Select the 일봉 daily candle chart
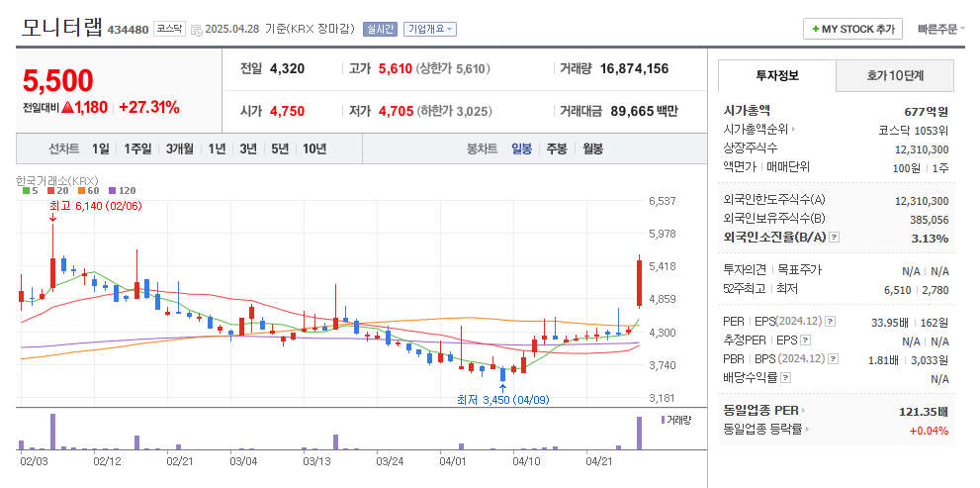Viewport: 980px width, 488px height. 521,148
